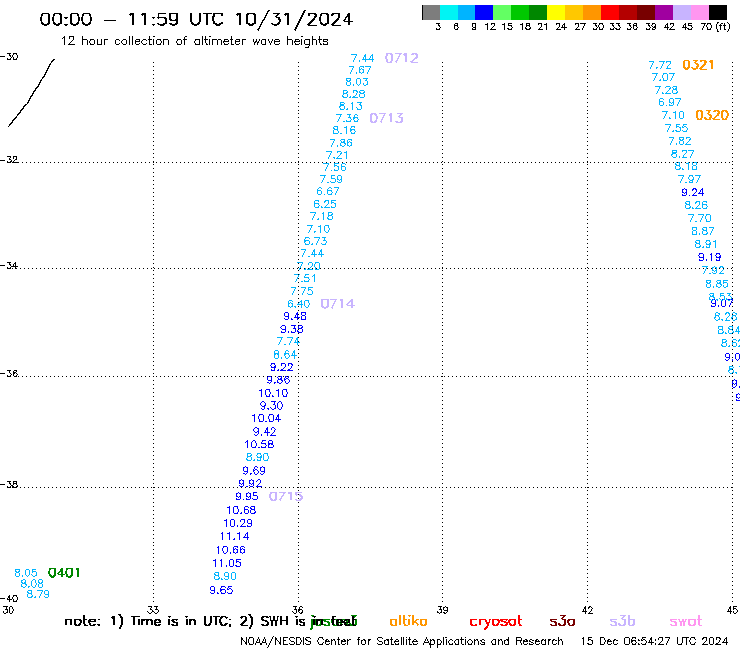Click the 8.64 wave height value
The image size is (740, 650).
[x=285, y=355]
